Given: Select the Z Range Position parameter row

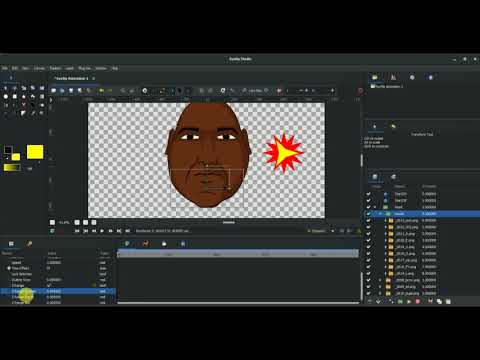Looking at the screenshot, I should [58, 291].
